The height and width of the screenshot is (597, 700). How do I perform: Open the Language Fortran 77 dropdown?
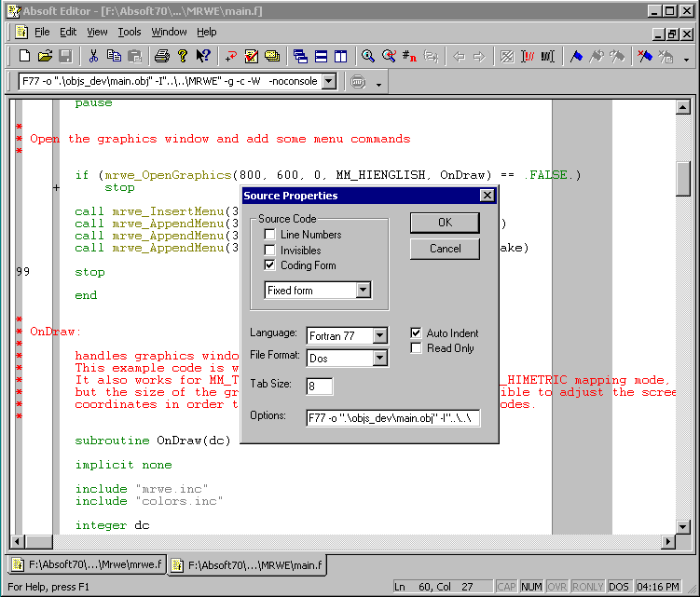point(379,335)
